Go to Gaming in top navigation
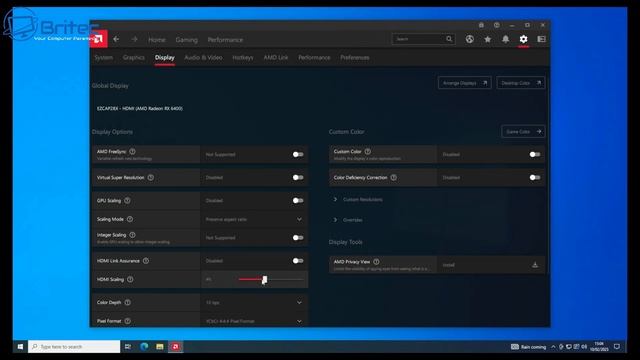Viewport: 640px width, 360px height. 187,40
